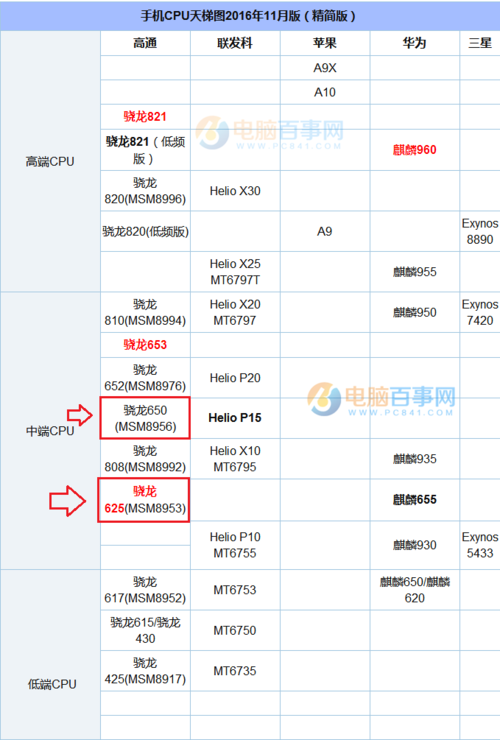
Task: Click the red 骁龙821 cell
Action: 145,117
